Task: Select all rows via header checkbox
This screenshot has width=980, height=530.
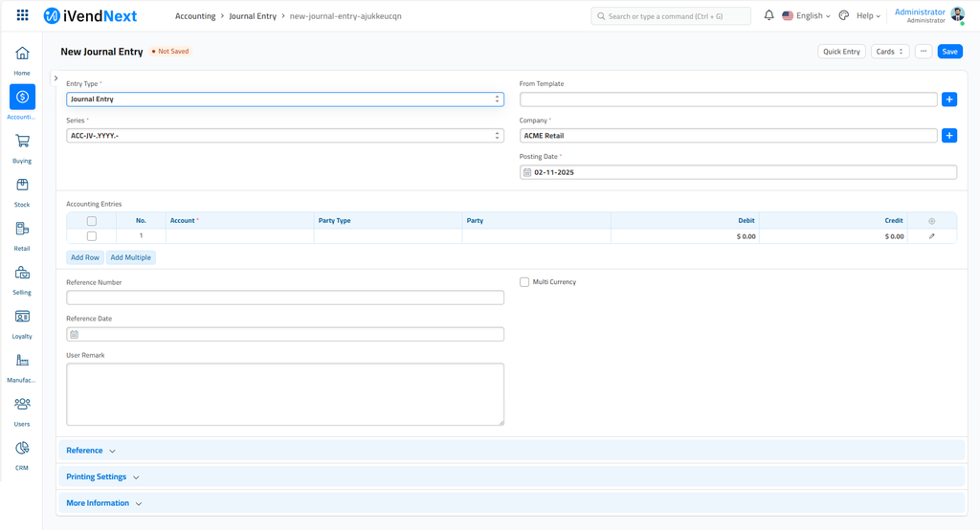Action: pyautogui.click(x=92, y=221)
